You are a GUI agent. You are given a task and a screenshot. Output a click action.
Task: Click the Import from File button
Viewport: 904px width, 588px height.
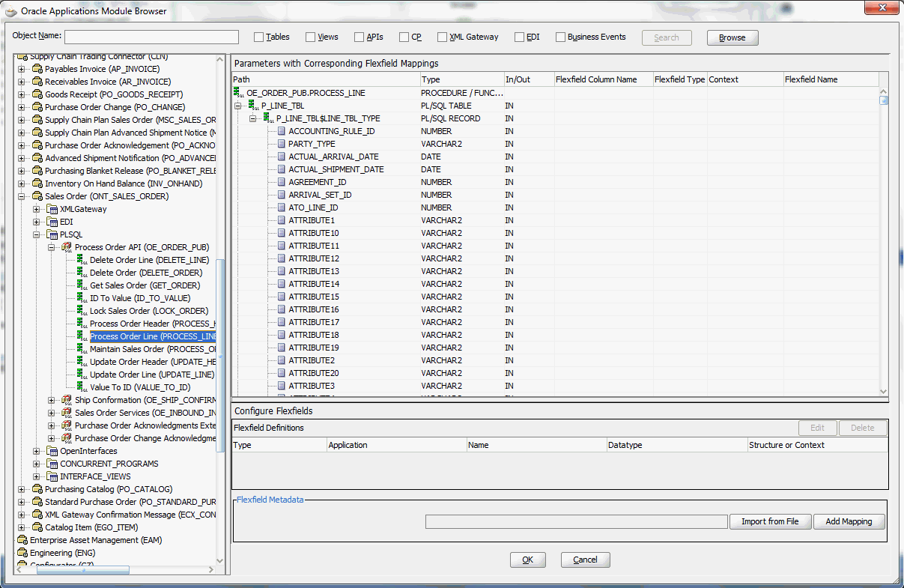(x=770, y=521)
